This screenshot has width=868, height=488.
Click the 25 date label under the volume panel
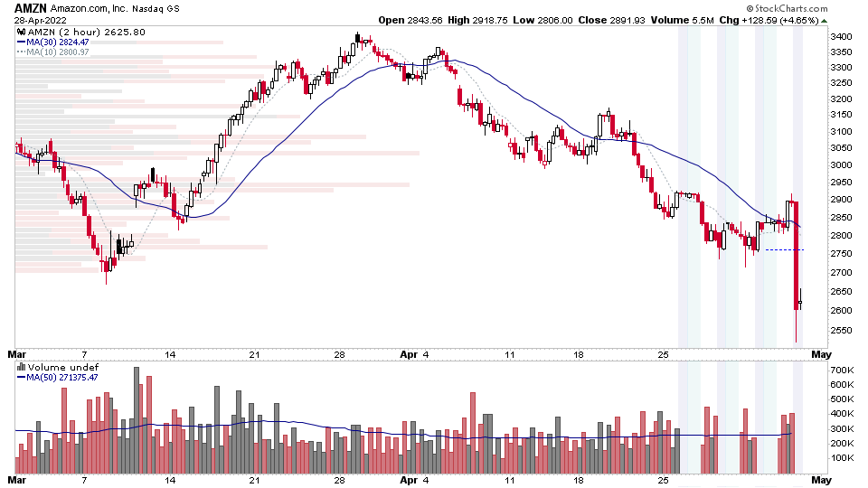click(x=663, y=480)
